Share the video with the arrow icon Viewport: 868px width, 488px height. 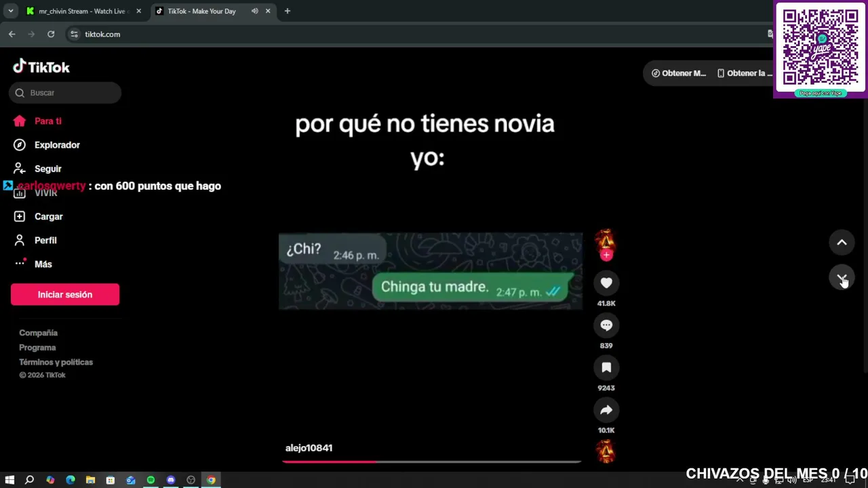606,410
